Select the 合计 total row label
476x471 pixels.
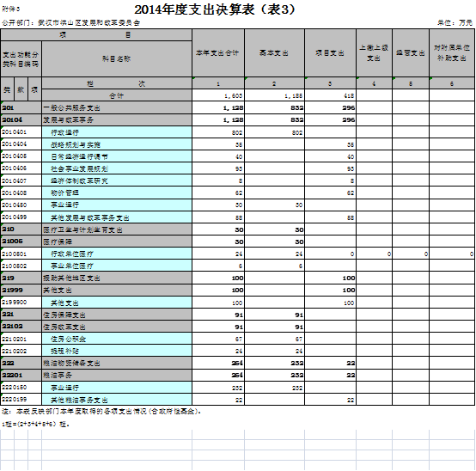[117, 95]
